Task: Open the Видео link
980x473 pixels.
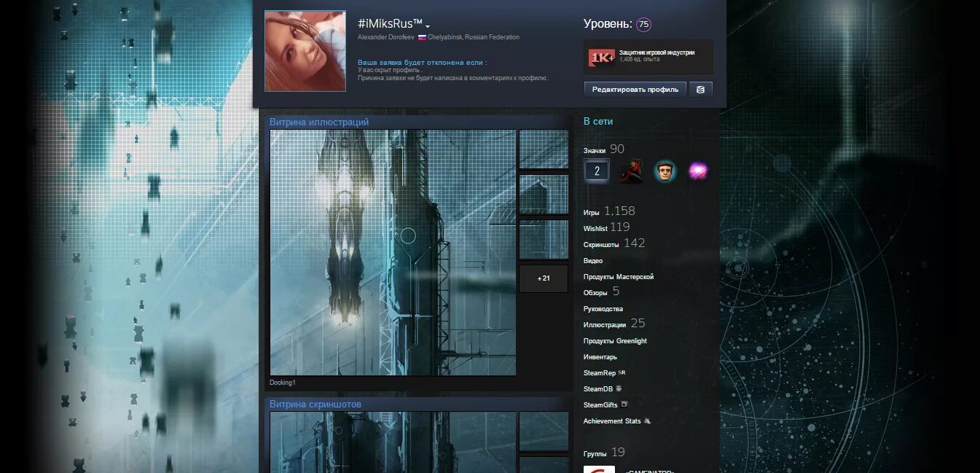Action: click(593, 260)
